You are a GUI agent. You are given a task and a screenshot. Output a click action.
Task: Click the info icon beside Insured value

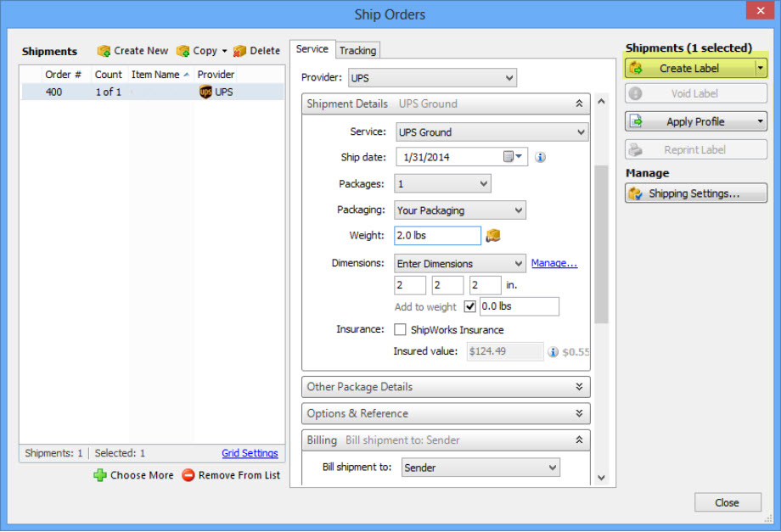pos(553,352)
